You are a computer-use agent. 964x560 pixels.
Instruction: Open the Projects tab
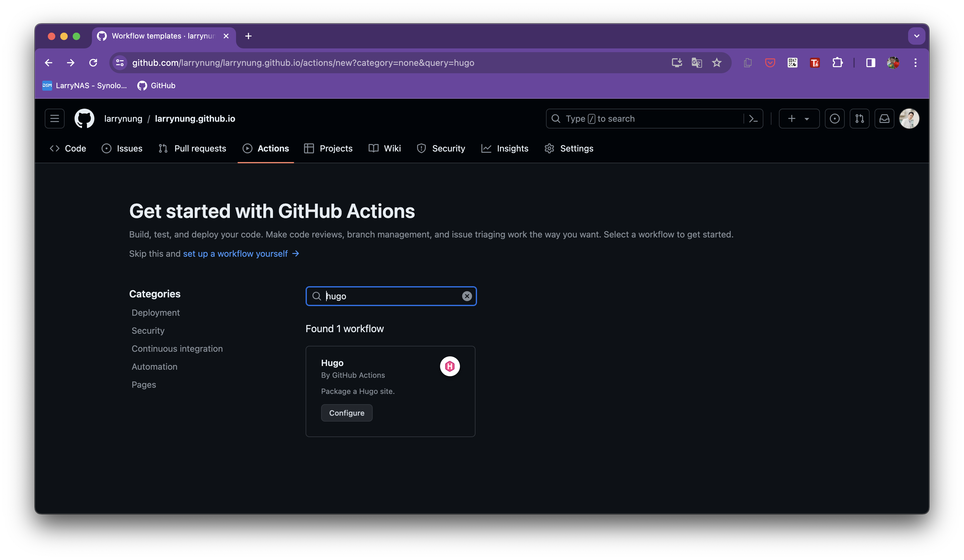(x=328, y=148)
